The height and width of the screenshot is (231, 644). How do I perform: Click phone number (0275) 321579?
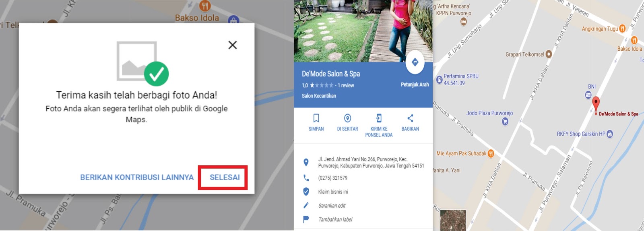pyautogui.click(x=333, y=178)
